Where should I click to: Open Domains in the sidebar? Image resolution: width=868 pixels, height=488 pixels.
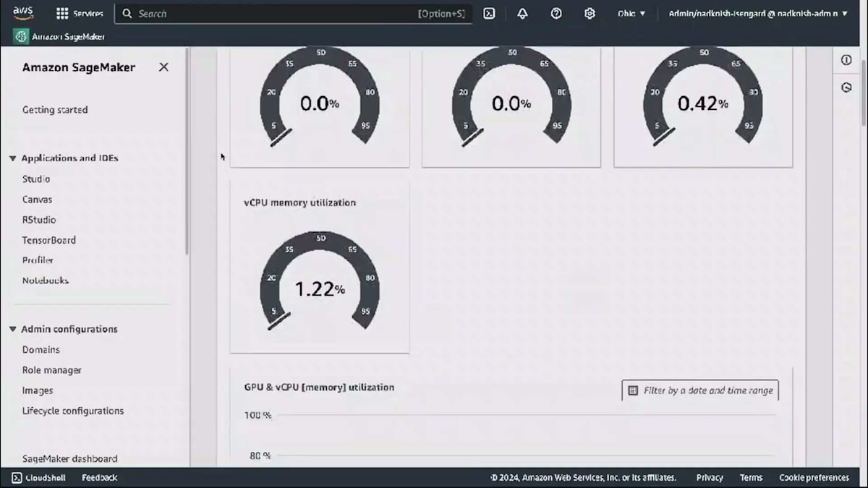pyautogui.click(x=41, y=350)
